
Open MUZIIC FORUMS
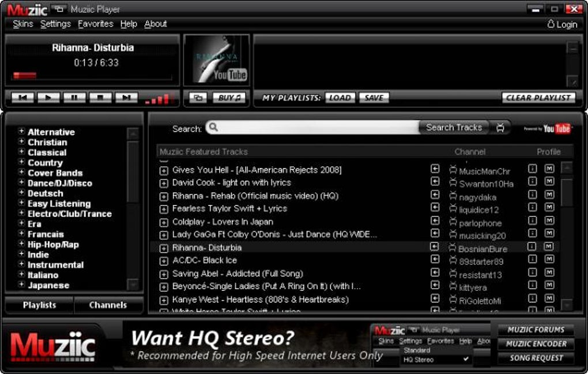click(536, 330)
